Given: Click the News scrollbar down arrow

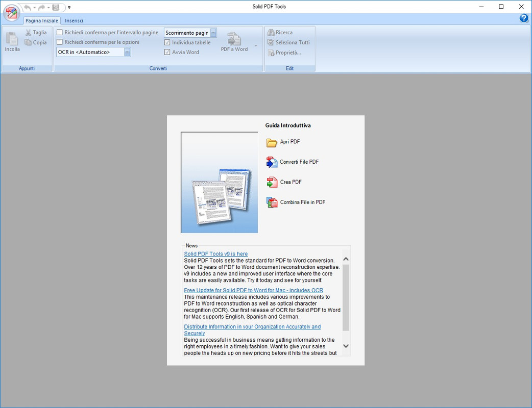Looking at the screenshot, I should 346,346.
